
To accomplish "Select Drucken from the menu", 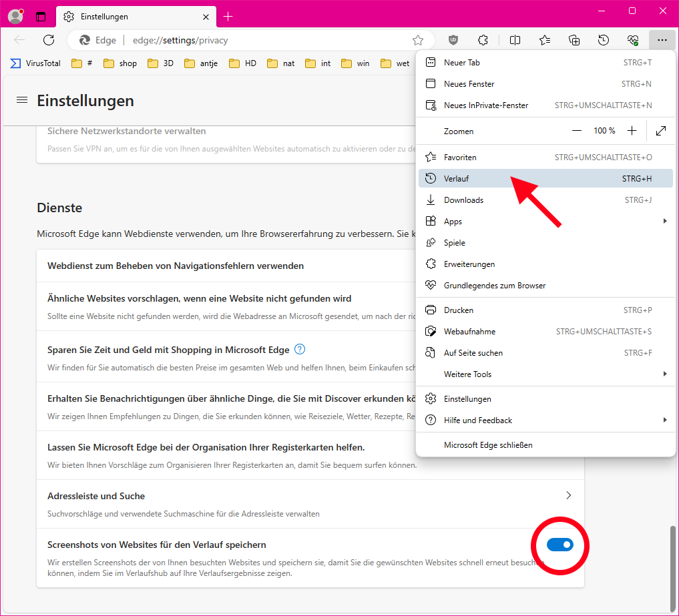I will tap(545, 310).
